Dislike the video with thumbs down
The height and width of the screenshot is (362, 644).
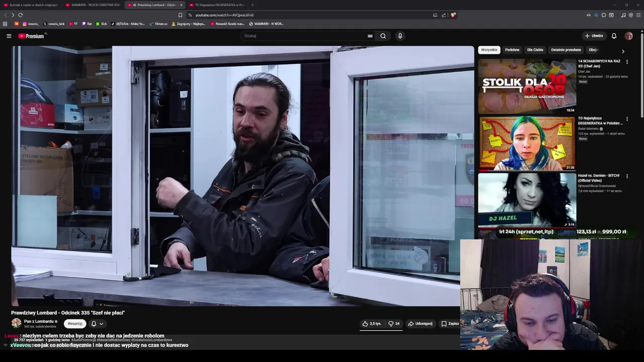pyautogui.click(x=394, y=324)
